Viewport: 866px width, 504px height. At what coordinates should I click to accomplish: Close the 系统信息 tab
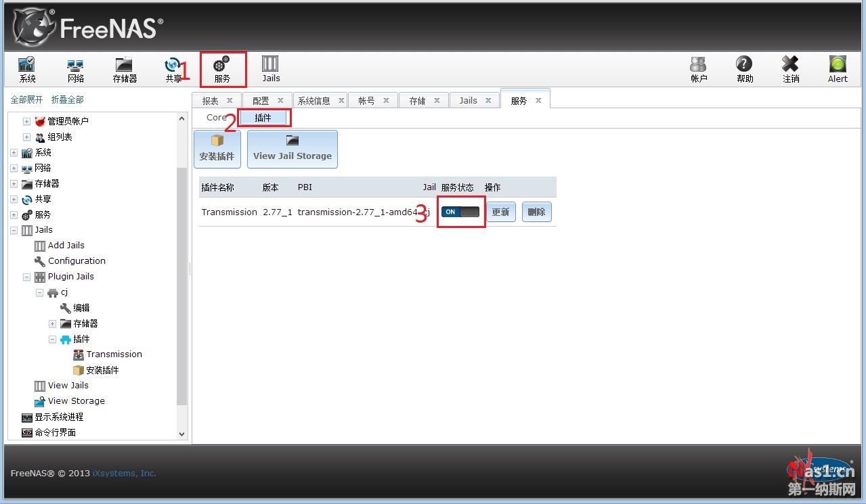(x=341, y=100)
